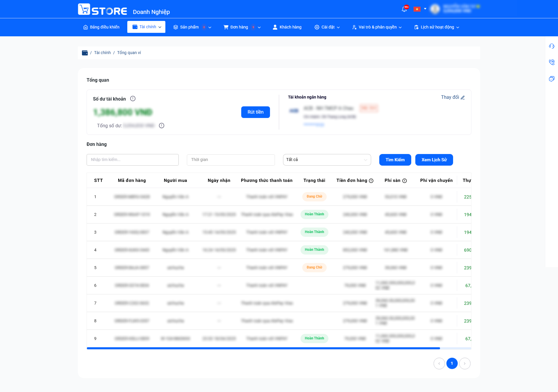The height and width of the screenshot is (392, 558).
Task: Expand the Cài đặt menu
Action: point(327,27)
